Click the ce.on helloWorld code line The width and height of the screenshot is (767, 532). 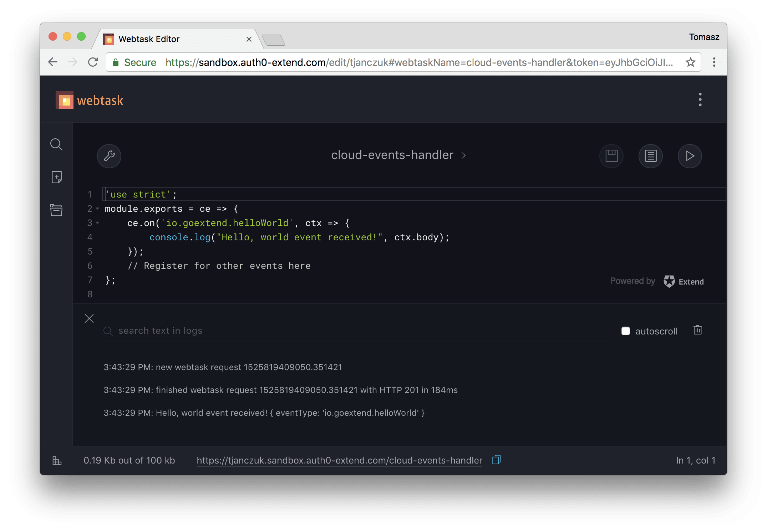click(x=239, y=223)
